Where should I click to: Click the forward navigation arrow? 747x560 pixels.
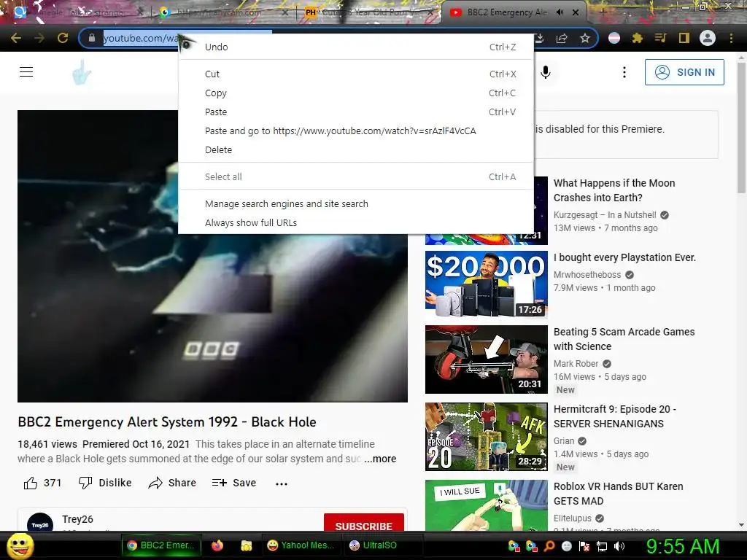(x=39, y=38)
